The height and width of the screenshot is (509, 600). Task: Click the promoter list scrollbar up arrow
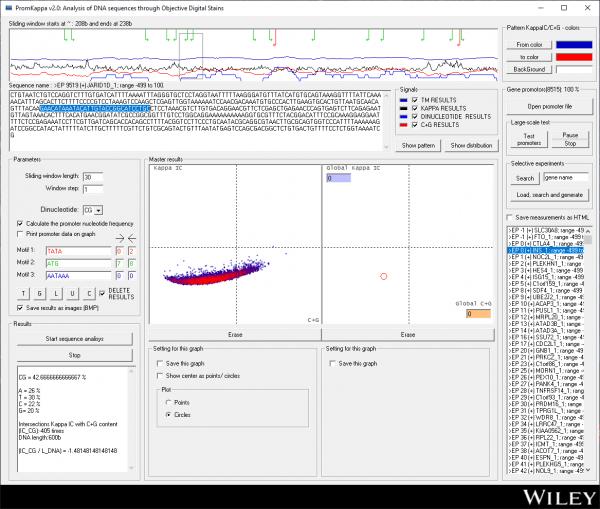pyautogui.click(x=588, y=231)
